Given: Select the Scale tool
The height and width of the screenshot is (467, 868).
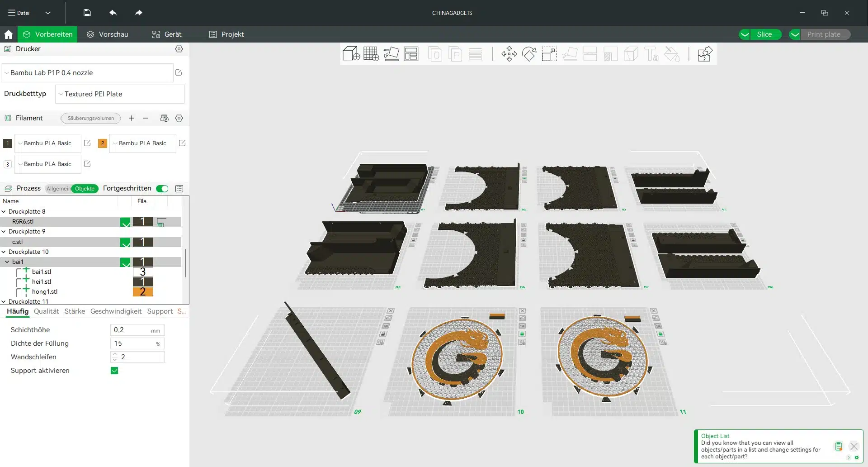Looking at the screenshot, I should click(549, 54).
